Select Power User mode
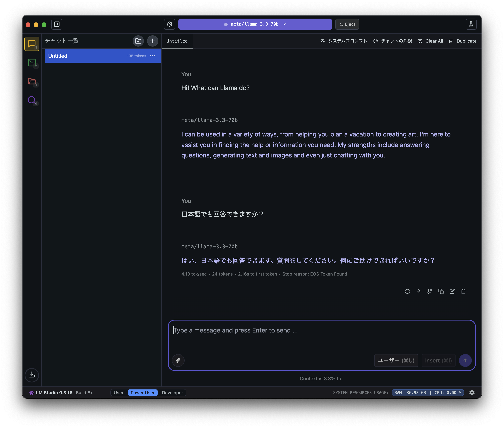The image size is (504, 428). (143, 393)
